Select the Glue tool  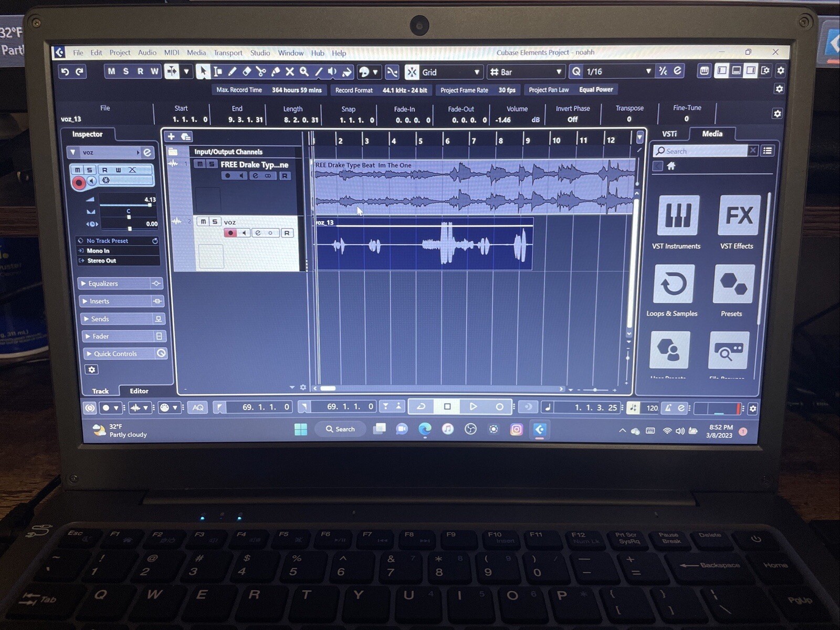point(275,71)
